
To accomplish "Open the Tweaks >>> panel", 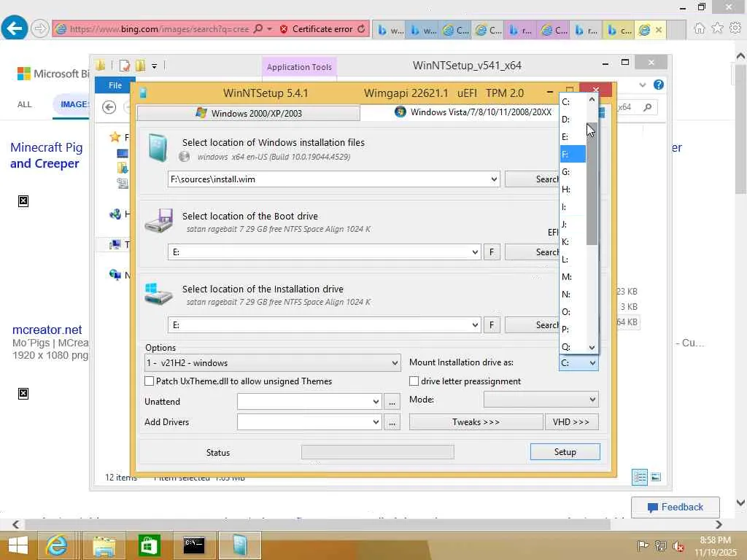I will [x=476, y=422].
